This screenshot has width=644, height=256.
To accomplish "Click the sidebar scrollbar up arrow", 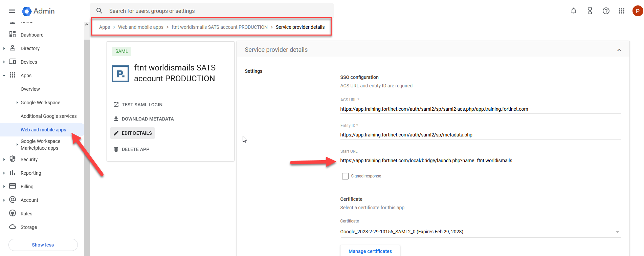I will (87, 24).
